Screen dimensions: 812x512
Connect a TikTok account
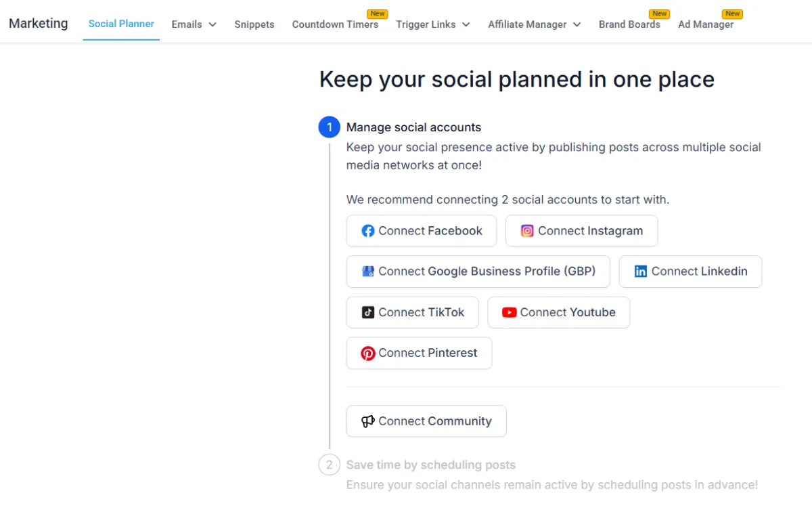[x=413, y=312]
